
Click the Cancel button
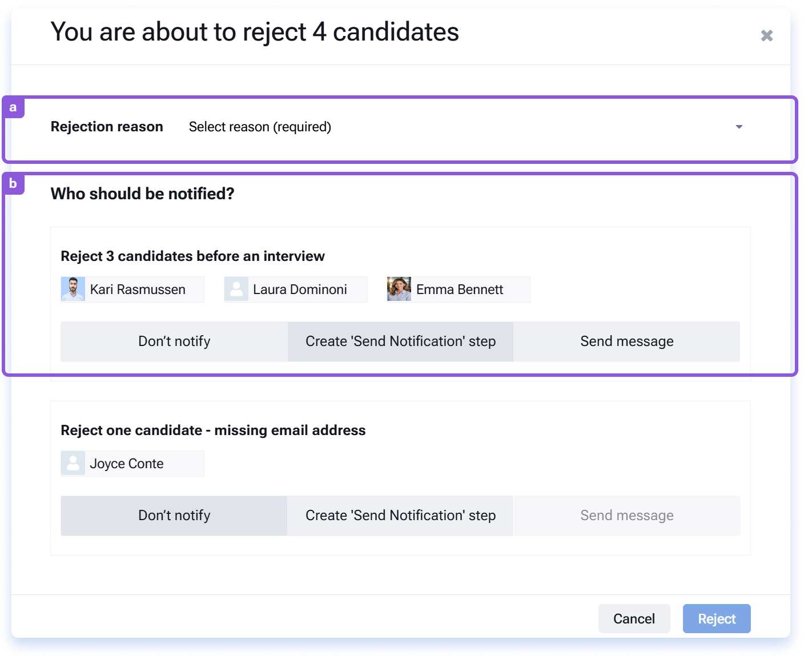point(634,619)
